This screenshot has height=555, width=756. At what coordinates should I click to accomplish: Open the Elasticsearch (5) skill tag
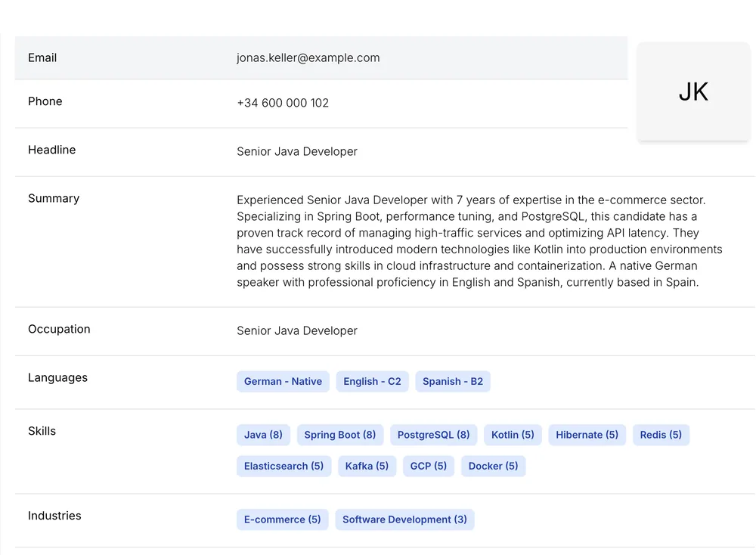click(284, 467)
